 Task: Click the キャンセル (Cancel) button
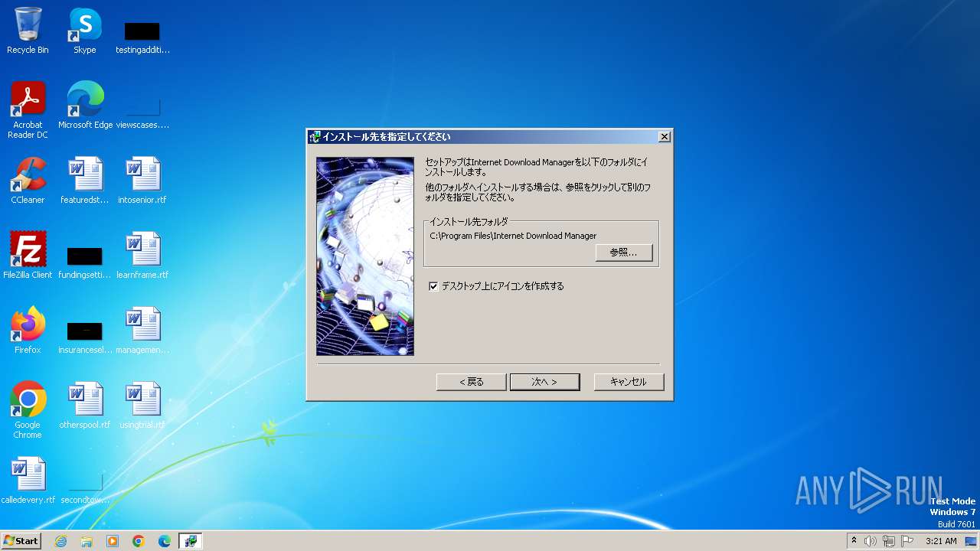629,382
